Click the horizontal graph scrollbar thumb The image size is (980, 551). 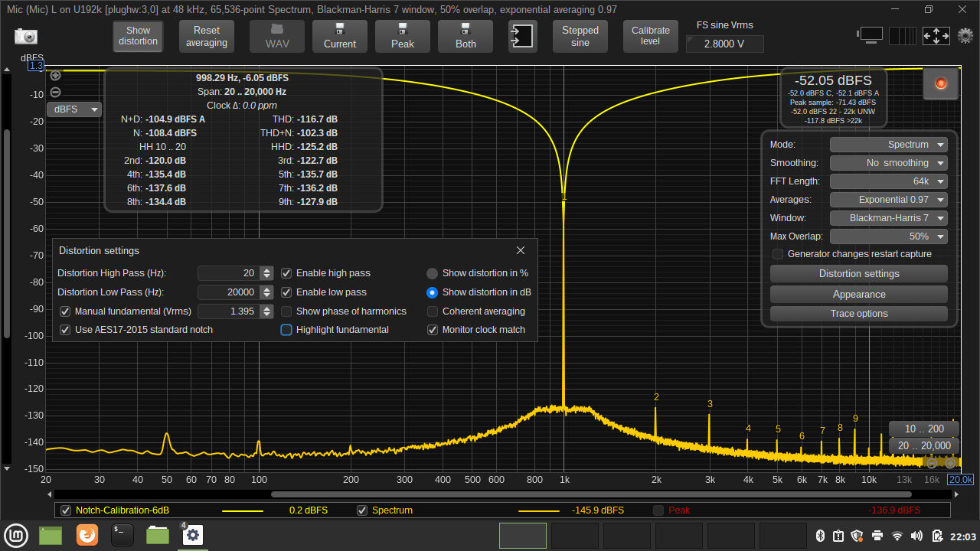[x=592, y=494]
